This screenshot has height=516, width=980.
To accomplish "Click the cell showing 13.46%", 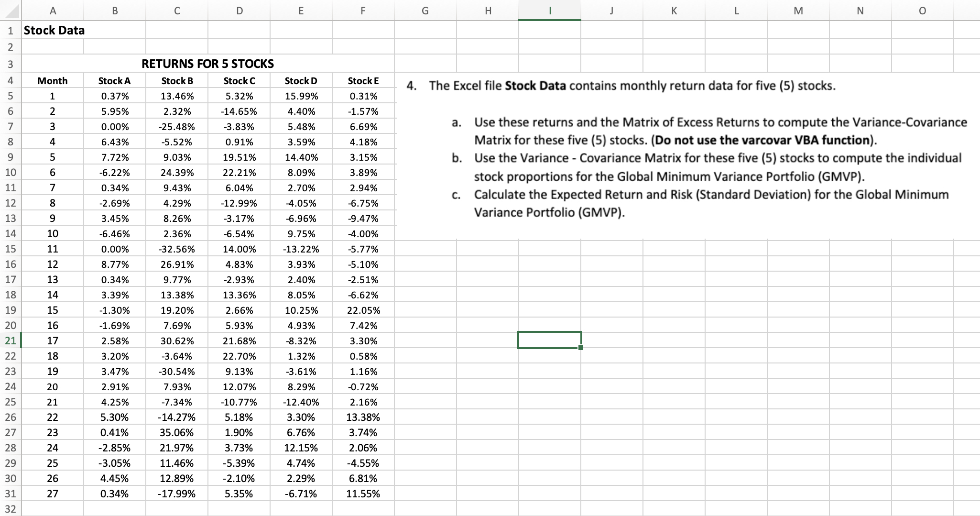I will point(177,96).
